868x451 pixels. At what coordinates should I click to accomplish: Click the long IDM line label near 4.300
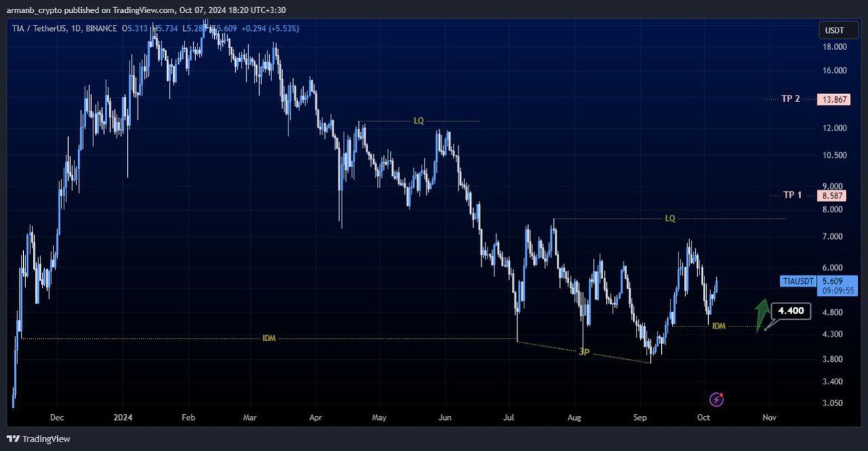click(269, 339)
